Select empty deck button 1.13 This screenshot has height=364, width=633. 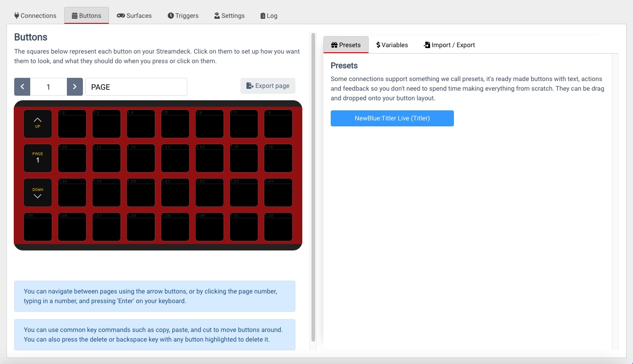click(x=175, y=158)
